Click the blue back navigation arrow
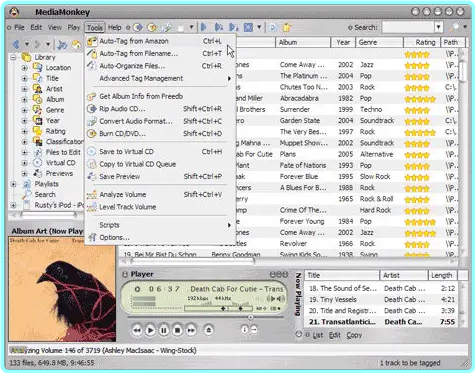The width and height of the screenshot is (475, 373). pos(16,44)
